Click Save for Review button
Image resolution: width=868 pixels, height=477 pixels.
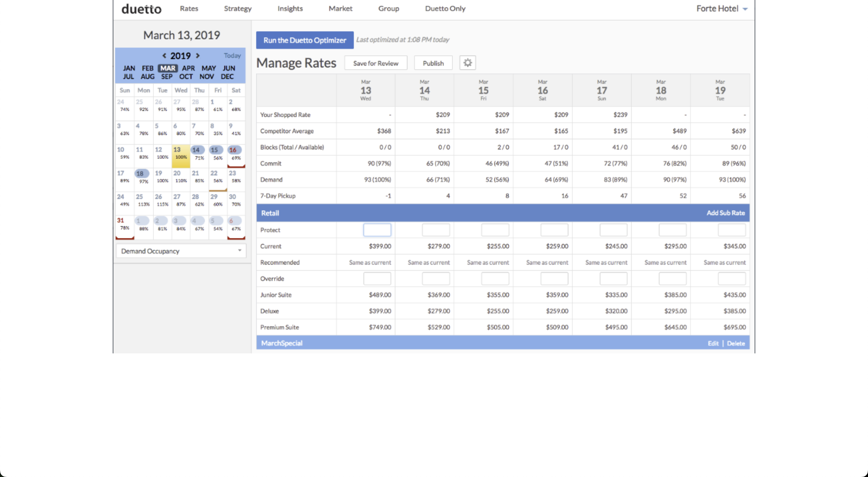click(375, 63)
